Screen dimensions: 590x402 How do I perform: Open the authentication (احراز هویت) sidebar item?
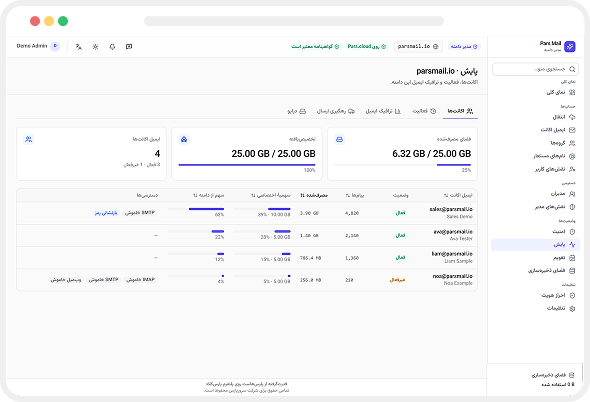[535, 295]
